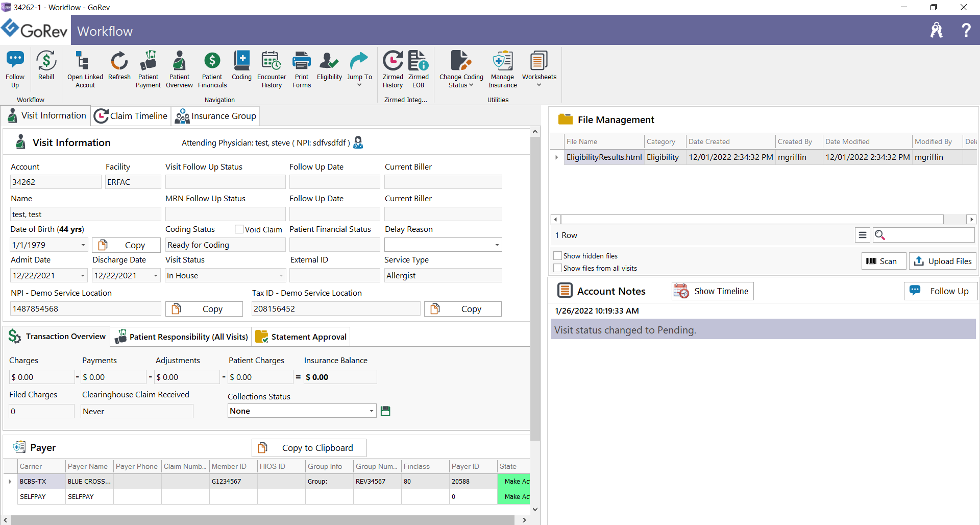Click the GoRev logo
This screenshot has height=525, width=980.
[x=35, y=30]
